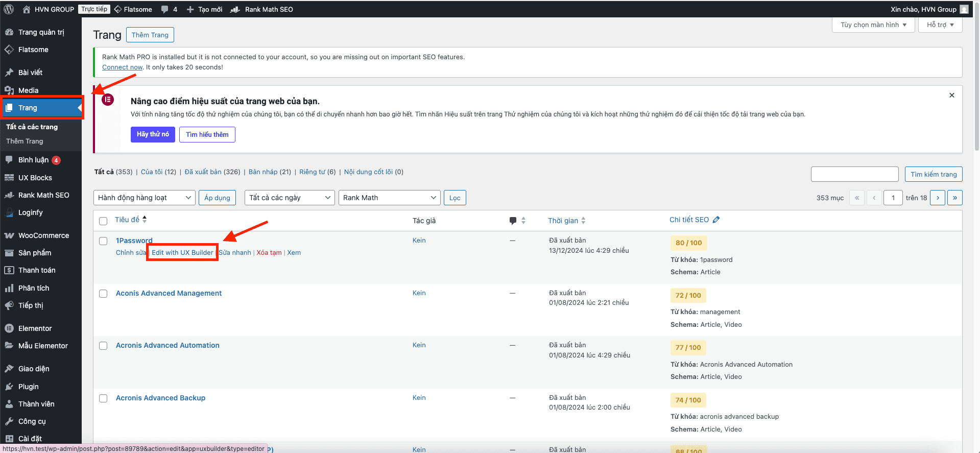Check the Acronis Advanced Automation row

(103, 346)
